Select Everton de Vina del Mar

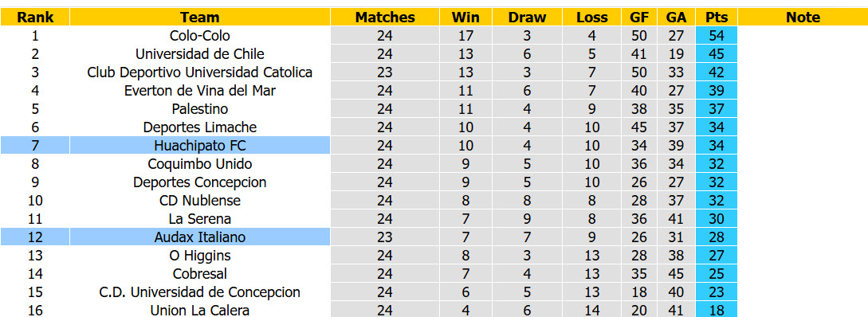[200, 90]
